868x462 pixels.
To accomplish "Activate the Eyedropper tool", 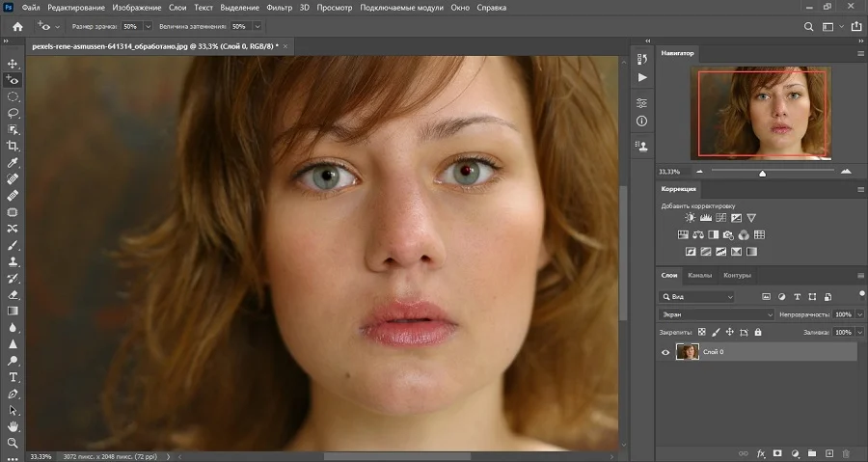I will tap(13, 162).
